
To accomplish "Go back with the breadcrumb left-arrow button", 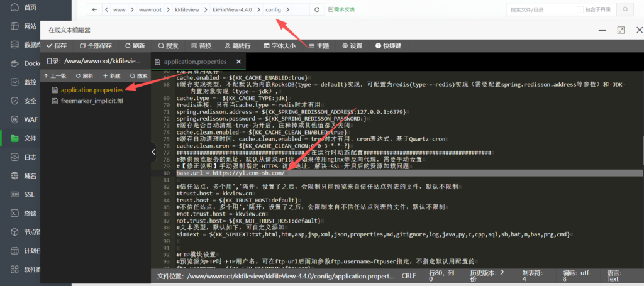I will click(x=94, y=9).
